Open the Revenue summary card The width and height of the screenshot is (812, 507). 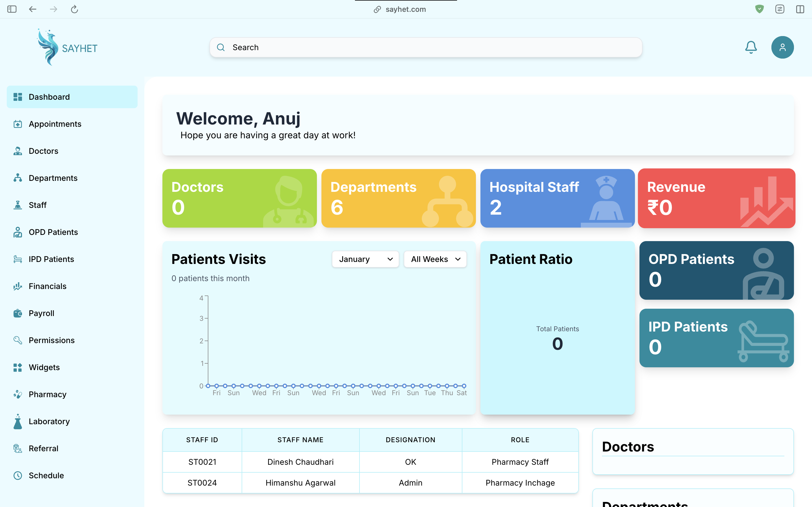tap(716, 198)
